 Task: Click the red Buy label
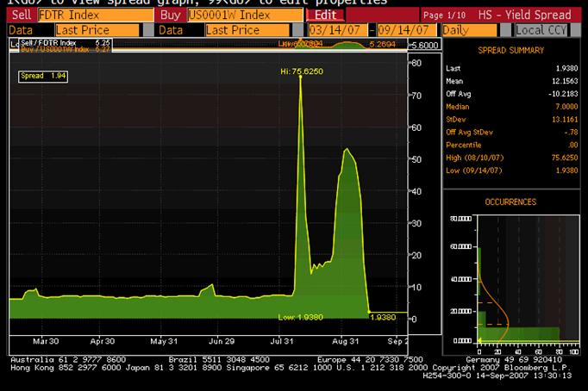click(x=171, y=15)
